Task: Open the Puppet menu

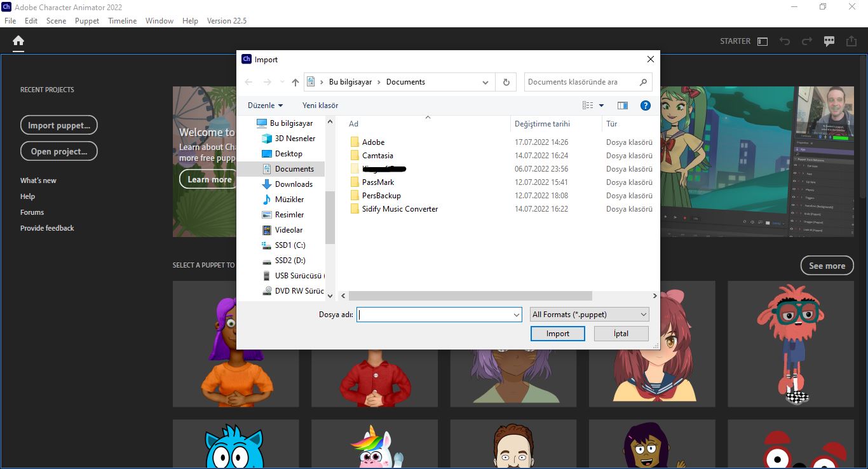Action: [87, 21]
